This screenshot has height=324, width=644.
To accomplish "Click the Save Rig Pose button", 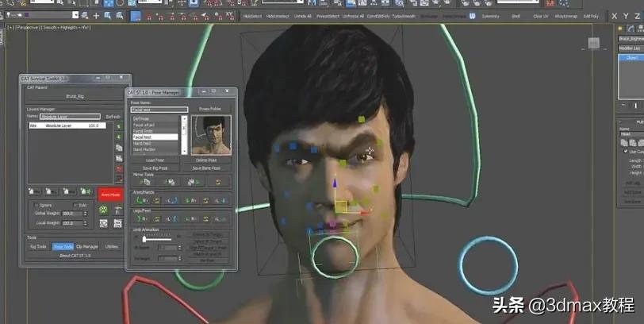I will click(155, 168).
